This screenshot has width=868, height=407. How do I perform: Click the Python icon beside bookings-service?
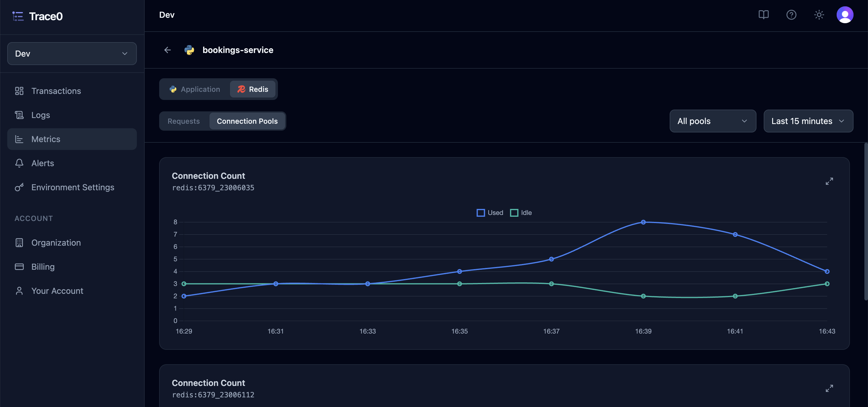click(x=189, y=50)
